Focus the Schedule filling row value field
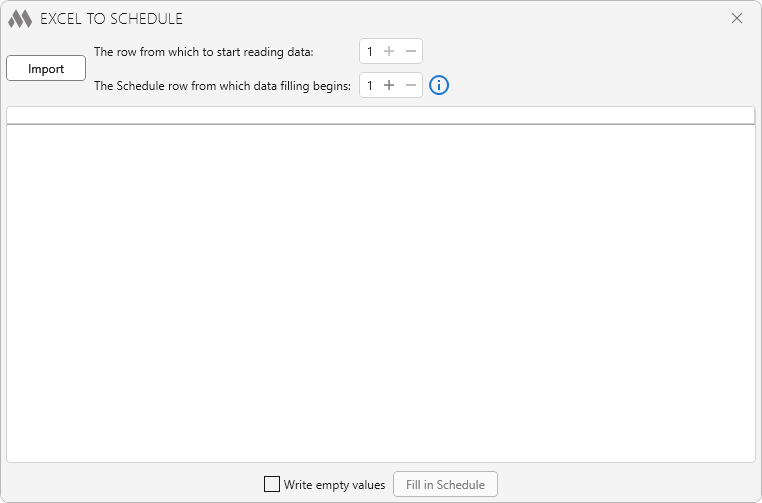The image size is (762, 503). (370, 86)
